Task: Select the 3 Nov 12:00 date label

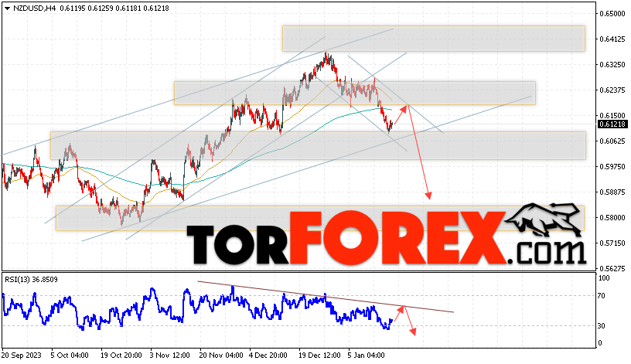Action: 170,355
